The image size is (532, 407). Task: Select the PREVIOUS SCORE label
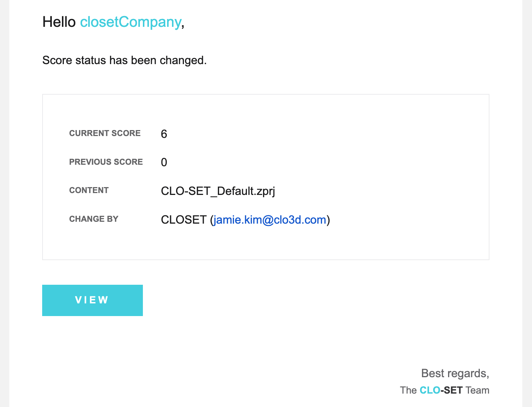coord(106,162)
